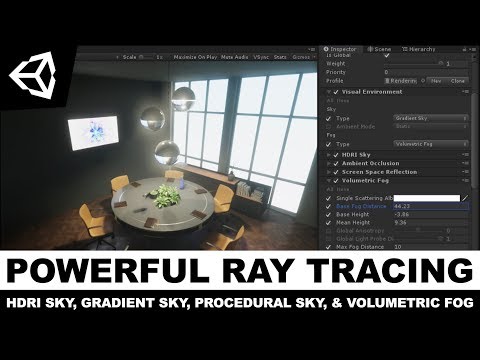Click All under Volumetric Fog
Screen dimensions: 480x360
330,189
